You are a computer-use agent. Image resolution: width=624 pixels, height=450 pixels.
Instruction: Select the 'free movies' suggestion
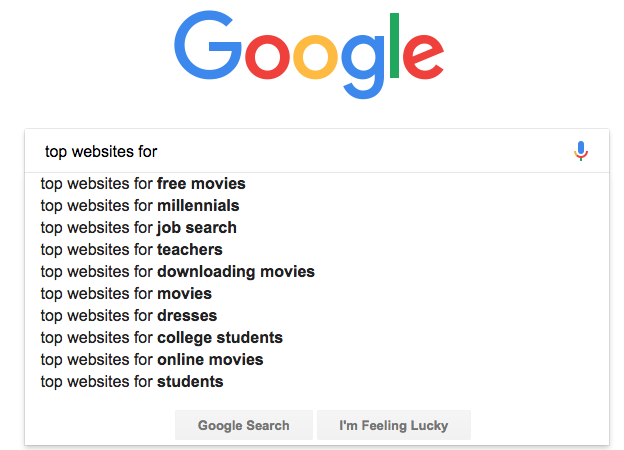tap(143, 184)
